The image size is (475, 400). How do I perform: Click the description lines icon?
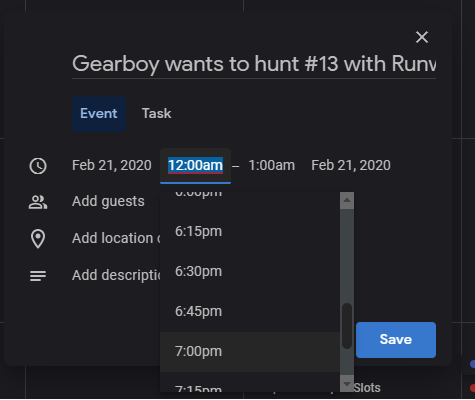coord(38,276)
